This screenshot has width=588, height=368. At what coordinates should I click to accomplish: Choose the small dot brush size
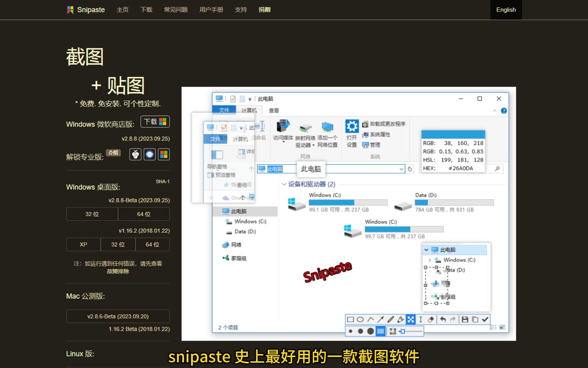tap(350, 331)
